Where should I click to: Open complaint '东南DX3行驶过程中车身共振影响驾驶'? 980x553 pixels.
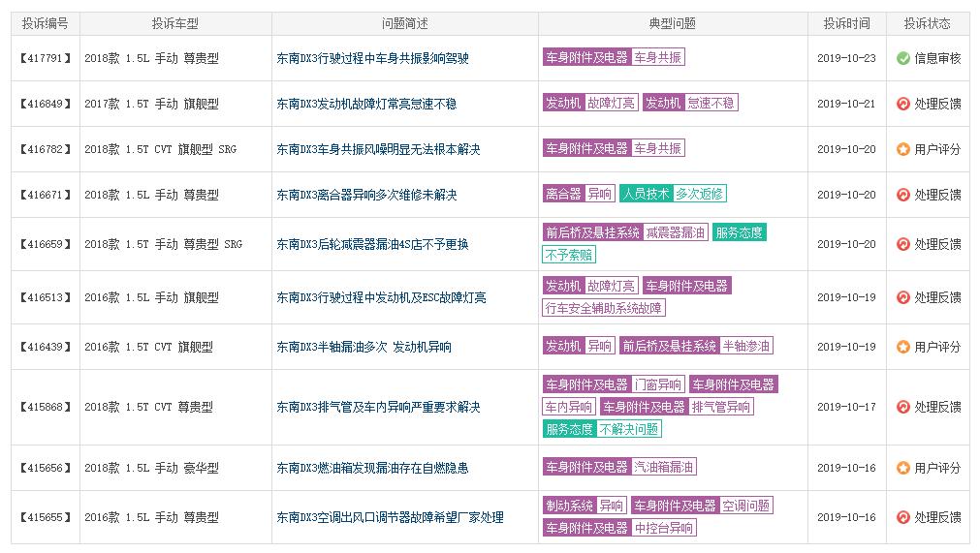(372, 58)
